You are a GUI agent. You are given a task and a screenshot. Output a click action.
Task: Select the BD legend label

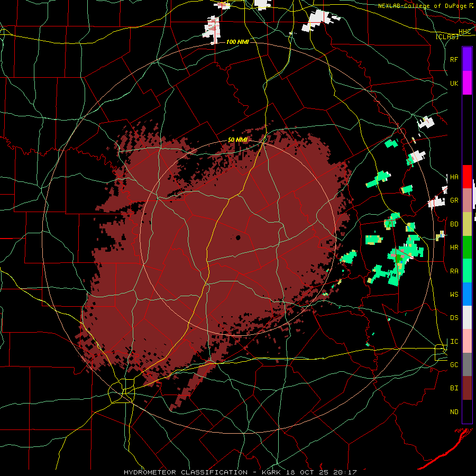coord(454,224)
